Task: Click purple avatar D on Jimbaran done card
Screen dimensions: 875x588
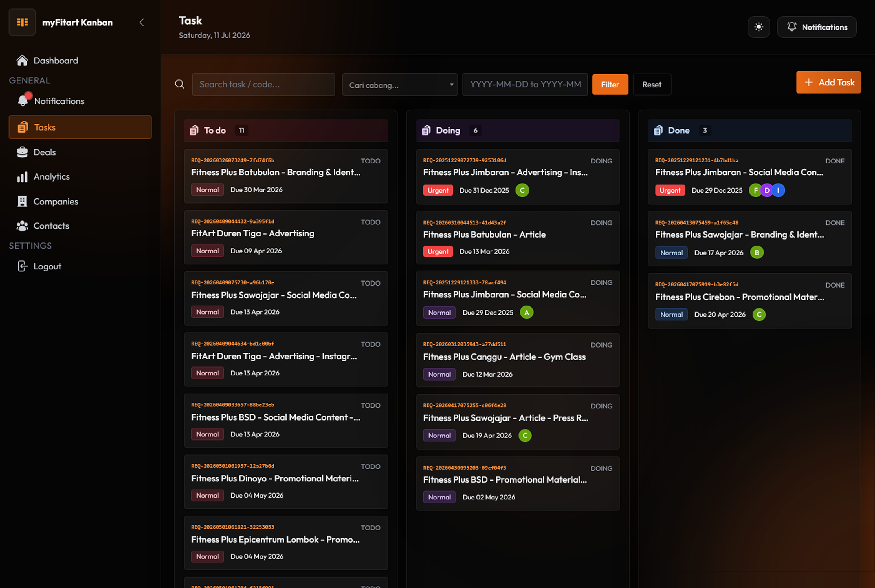Action: 767,190
